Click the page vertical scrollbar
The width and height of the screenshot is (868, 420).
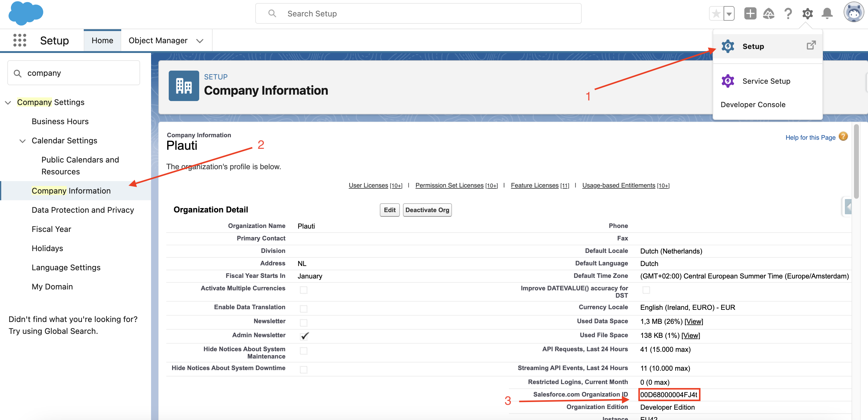tap(856, 162)
